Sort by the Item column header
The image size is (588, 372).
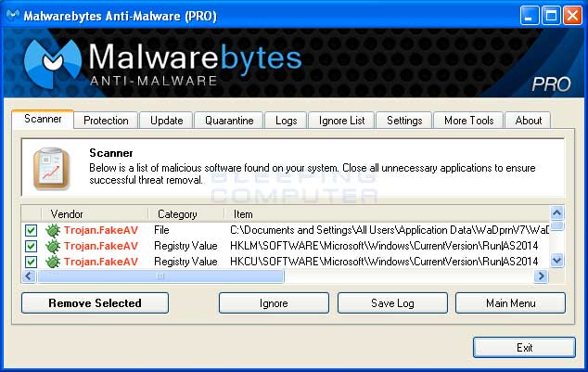pos(387,214)
